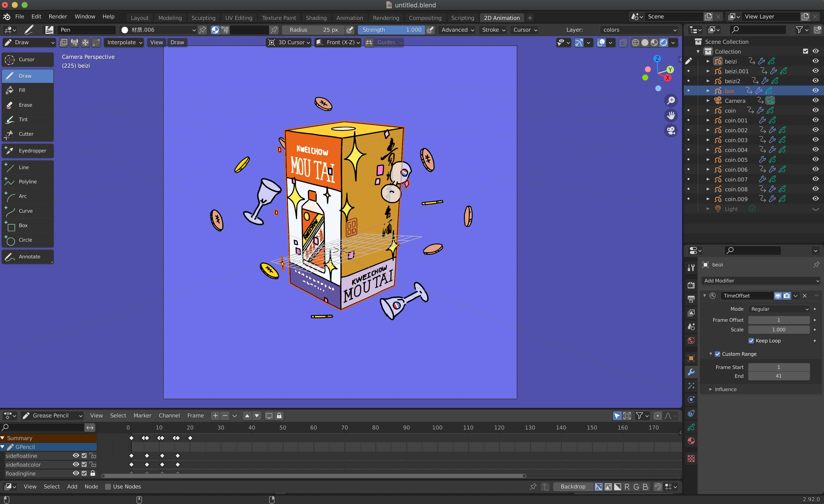Viewport: 824px width, 504px height.
Task: Hide the Camera object in outliner
Action: pos(815,100)
